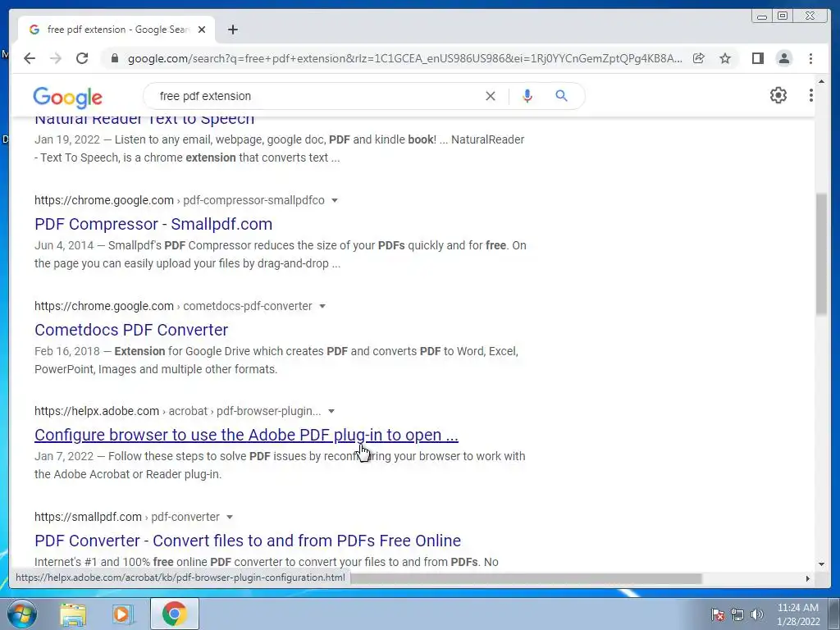Click the horizontal scrollbar right arrow
840x630 pixels.
(x=808, y=578)
